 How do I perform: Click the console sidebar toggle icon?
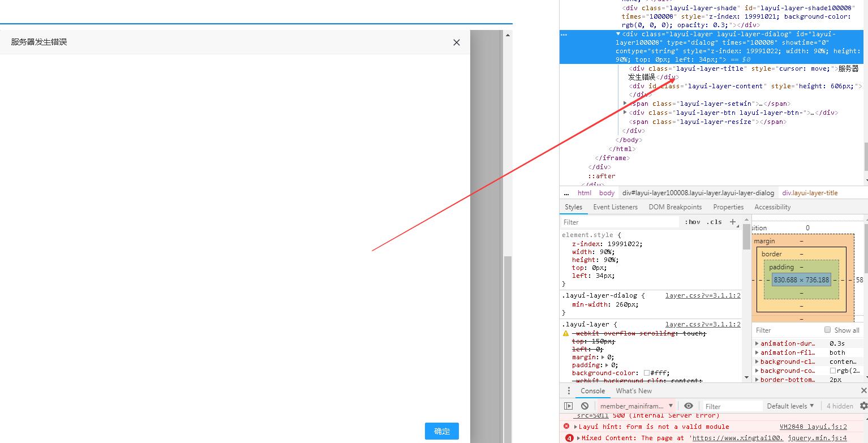568,406
